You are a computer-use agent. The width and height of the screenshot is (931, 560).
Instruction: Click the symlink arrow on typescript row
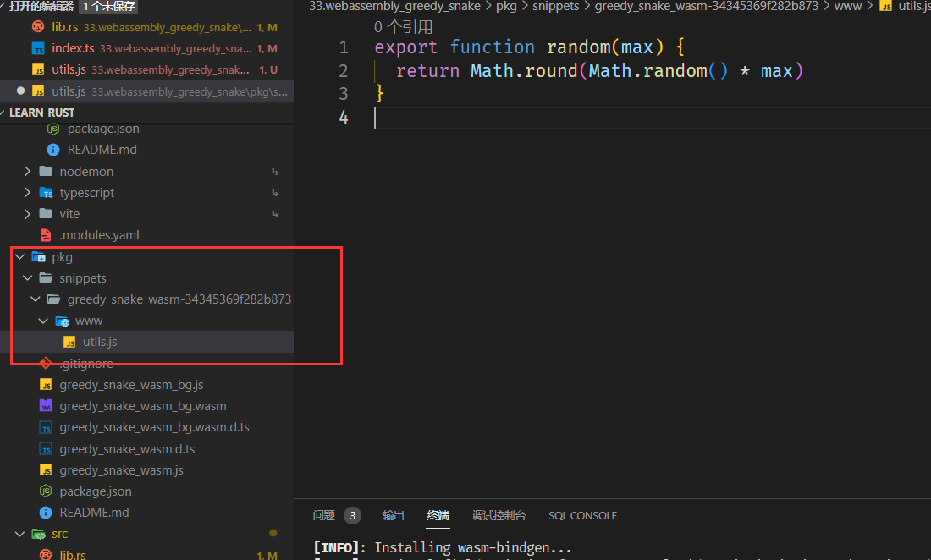tap(275, 193)
